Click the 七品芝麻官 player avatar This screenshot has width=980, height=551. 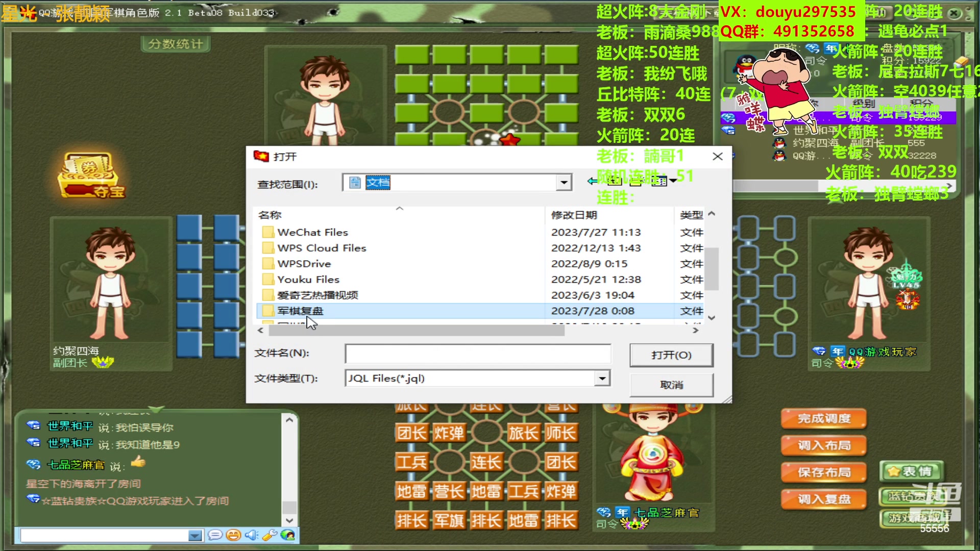[652, 453]
